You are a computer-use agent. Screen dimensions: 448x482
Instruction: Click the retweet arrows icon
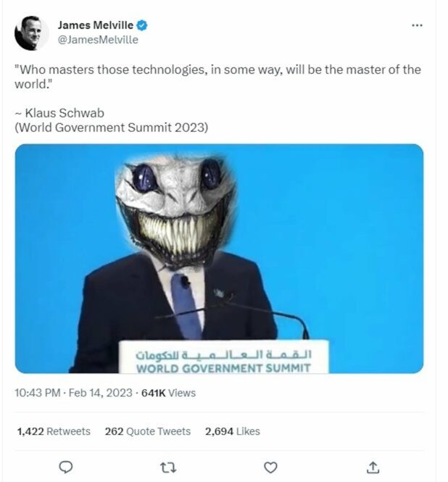pos(168,467)
